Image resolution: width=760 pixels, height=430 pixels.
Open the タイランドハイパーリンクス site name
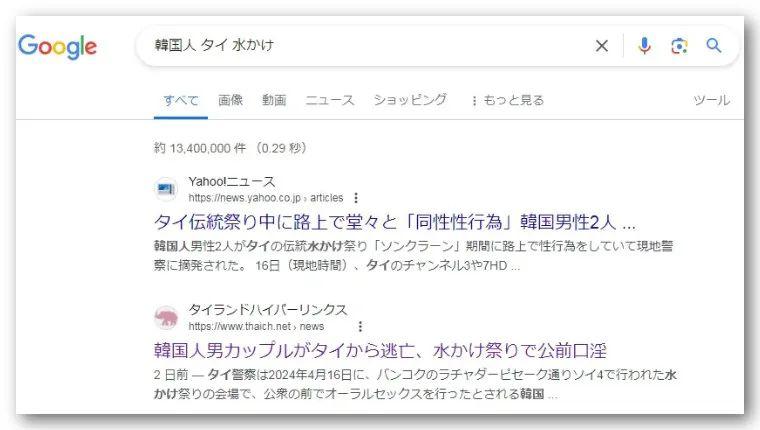[268, 310]
